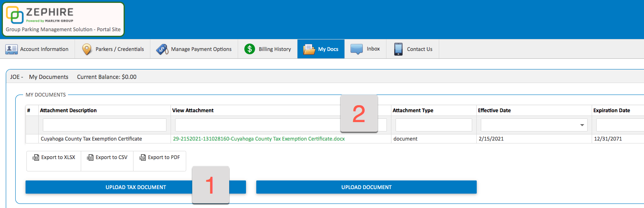Switch to the Account Information tab

pyautogui.click(x=44, y=49)
